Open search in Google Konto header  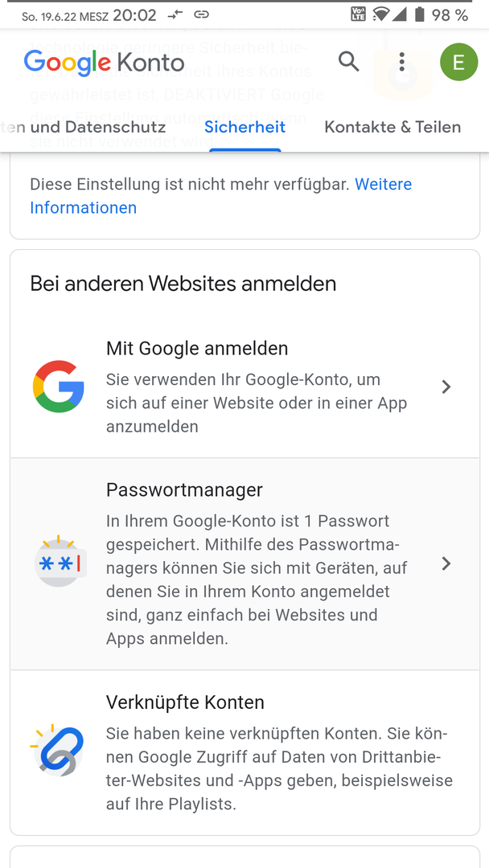point(349,61)
